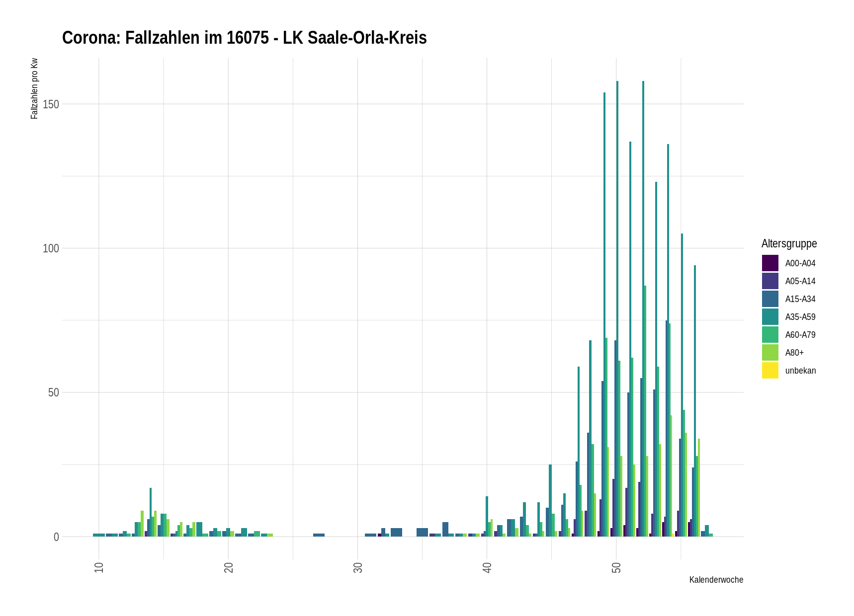Click the A05-A14 legend color swatch

click(769, 281)
